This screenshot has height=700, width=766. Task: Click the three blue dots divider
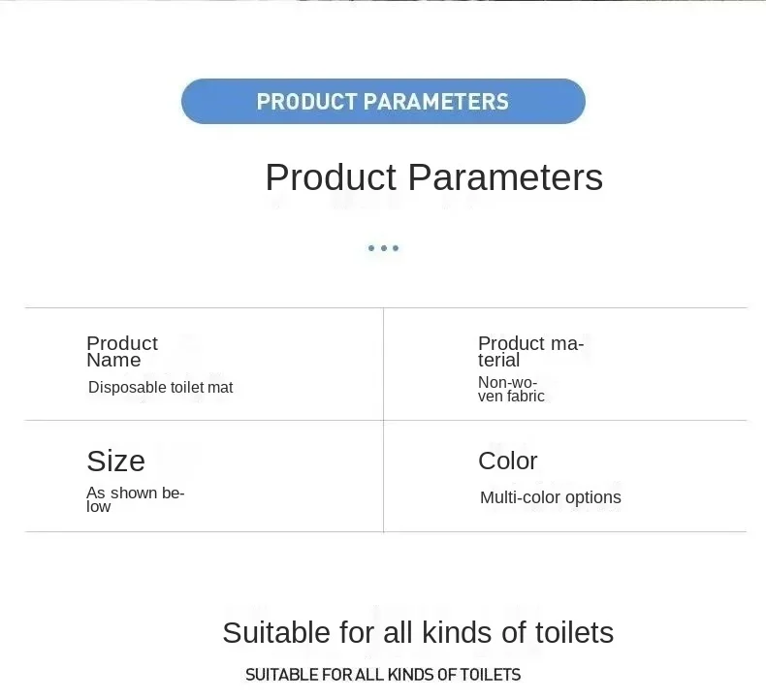pos(383,248)
